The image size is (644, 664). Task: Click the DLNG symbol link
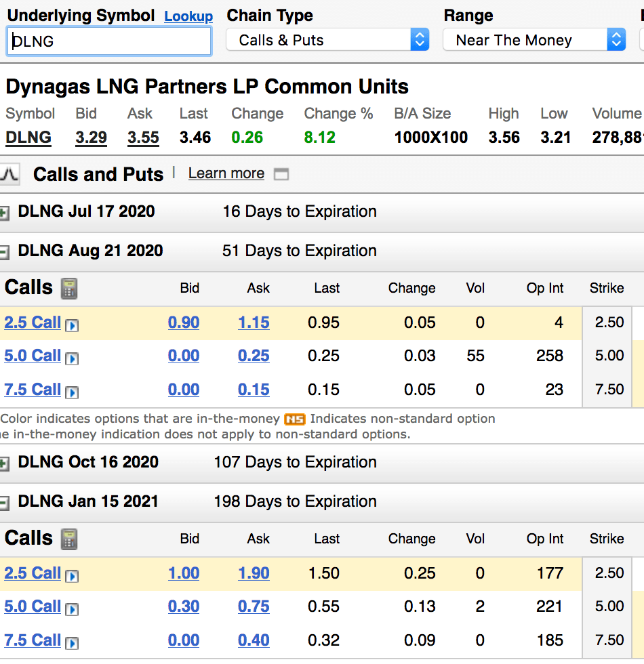click(28, 138)
